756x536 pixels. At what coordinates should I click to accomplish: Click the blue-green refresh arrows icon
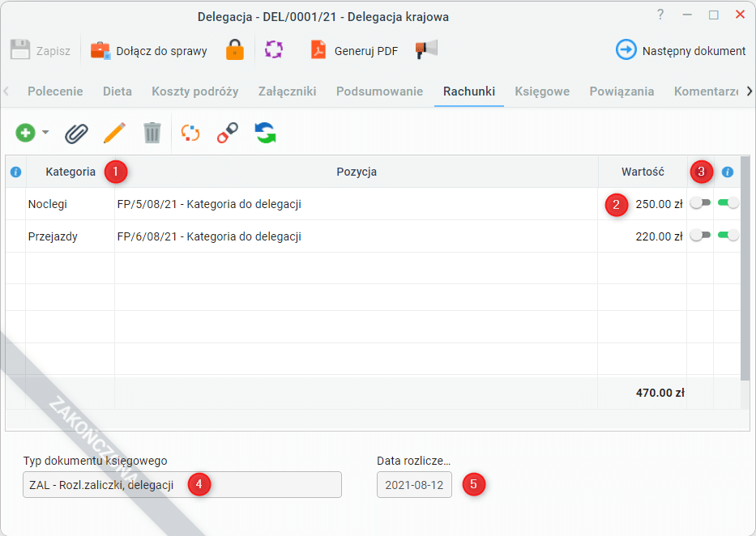click(265, 133)
